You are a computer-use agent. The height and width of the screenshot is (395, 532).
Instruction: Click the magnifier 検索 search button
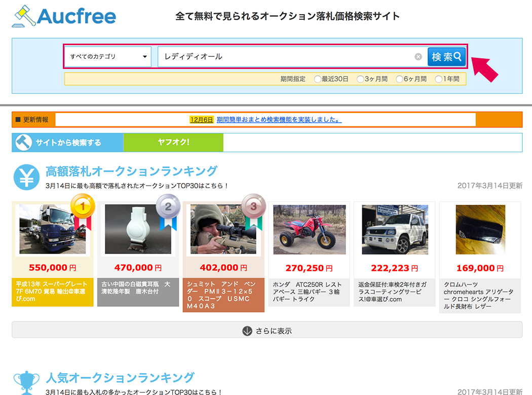tap(446, 56)
